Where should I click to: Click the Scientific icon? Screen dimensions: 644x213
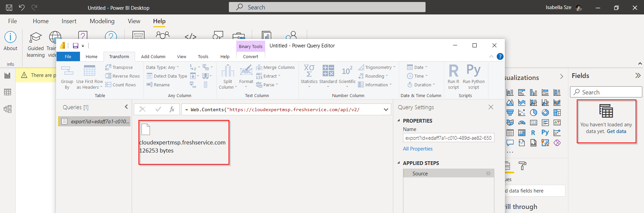347,71
